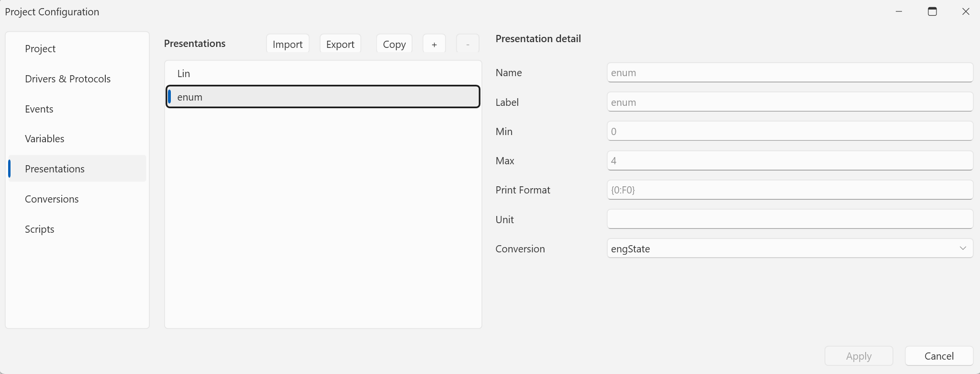Close the Project Configuration window
Screen dimensions: 980x374
pyautogui.click(x=965, y=11)
